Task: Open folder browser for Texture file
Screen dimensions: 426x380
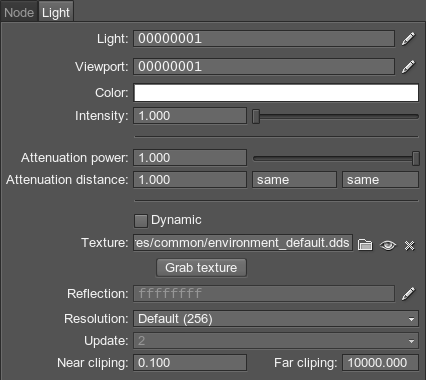Action: 365,245
